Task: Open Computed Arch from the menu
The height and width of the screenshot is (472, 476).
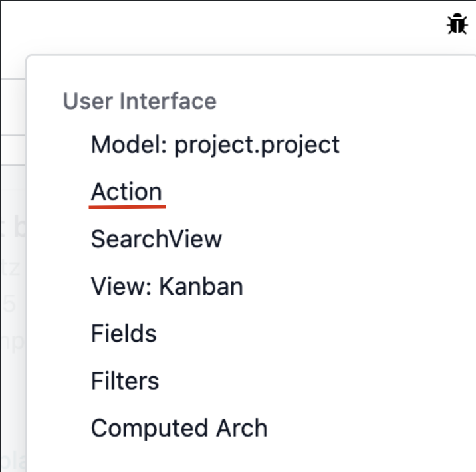Action: [179, 429]
